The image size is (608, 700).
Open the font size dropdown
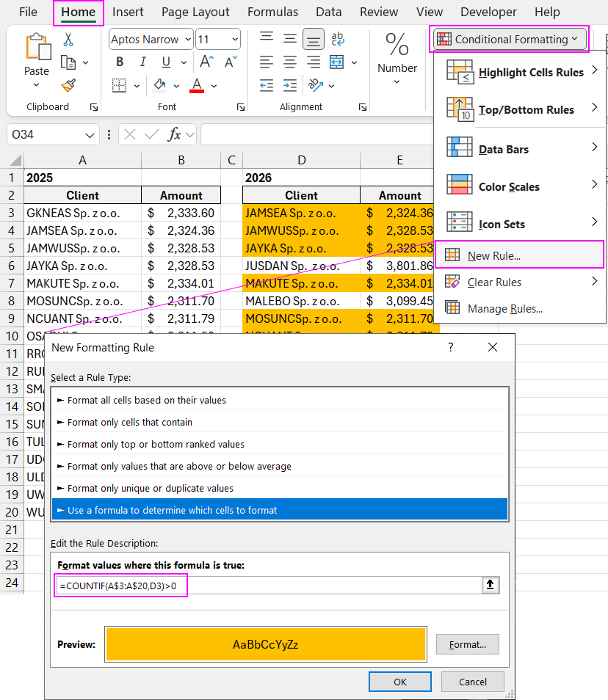[x=234, y=40]
